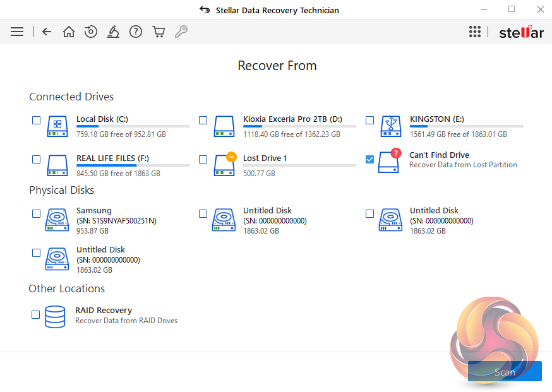Viewport: 552px width, 392px height.
Task: Click the Other Locations heading
Action: [x=67, y=288]
